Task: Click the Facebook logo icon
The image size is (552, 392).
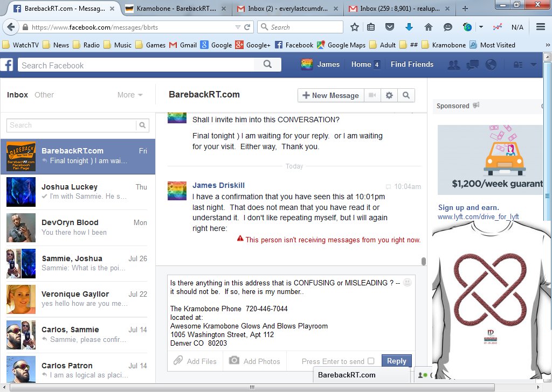Action: coord(6,65)
